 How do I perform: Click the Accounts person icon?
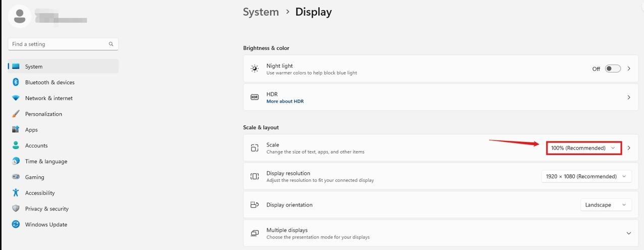(x=16, y=145)
